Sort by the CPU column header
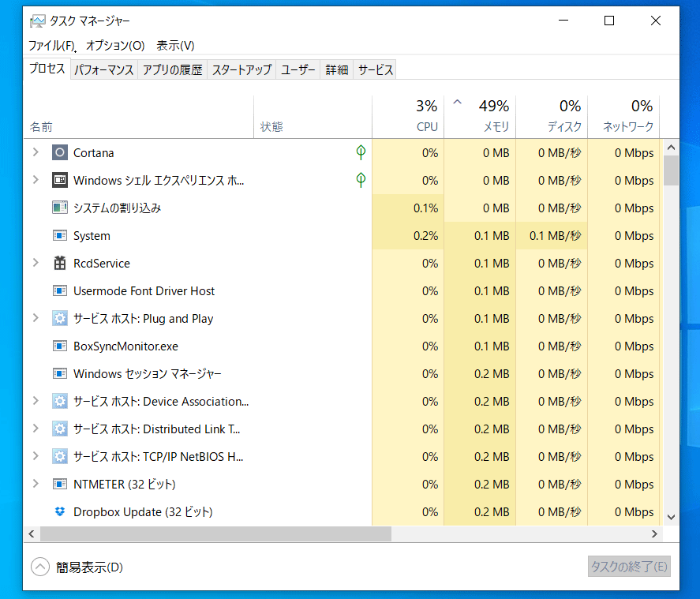Viewport: 700px width, 599px height. click(408, 117)
